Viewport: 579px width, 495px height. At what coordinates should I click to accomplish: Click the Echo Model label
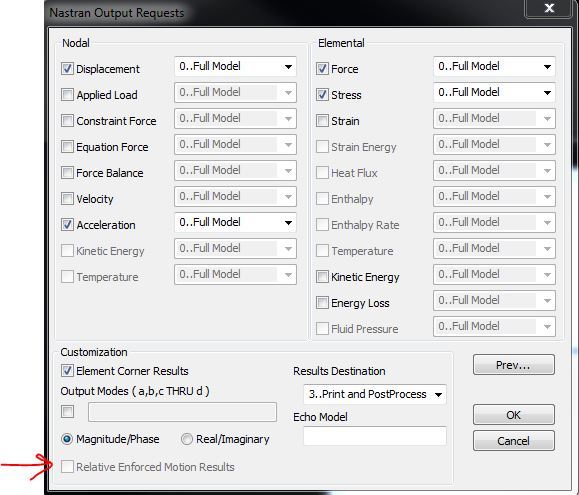(x=320, y=417)
